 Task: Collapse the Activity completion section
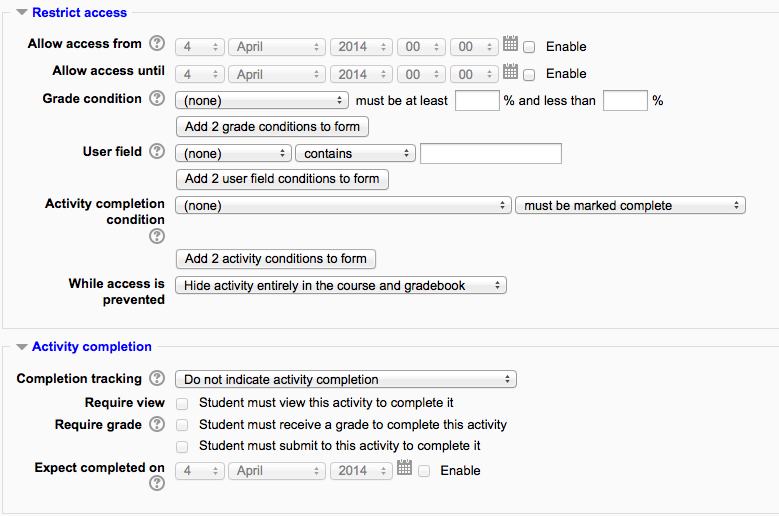point(22,347)
